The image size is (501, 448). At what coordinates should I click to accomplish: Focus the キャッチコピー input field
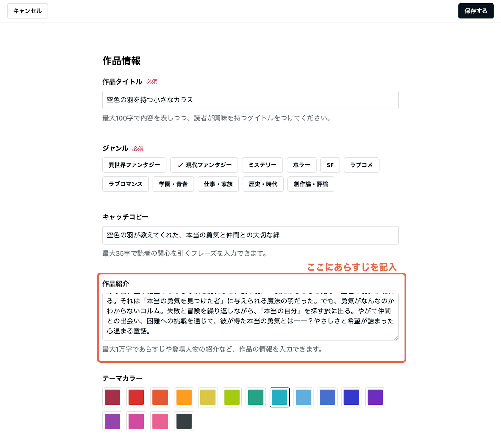point(250,235)
